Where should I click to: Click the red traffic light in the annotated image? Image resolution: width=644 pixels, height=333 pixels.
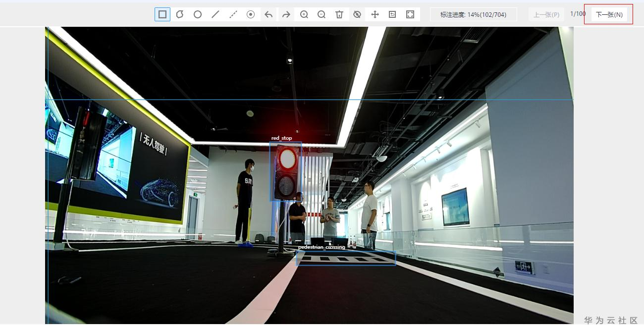click(287, 159)
